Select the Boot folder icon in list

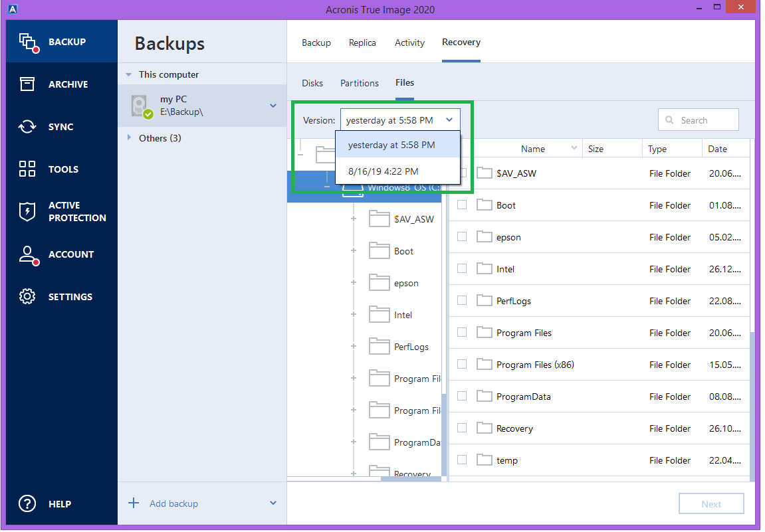coord(484,205)
